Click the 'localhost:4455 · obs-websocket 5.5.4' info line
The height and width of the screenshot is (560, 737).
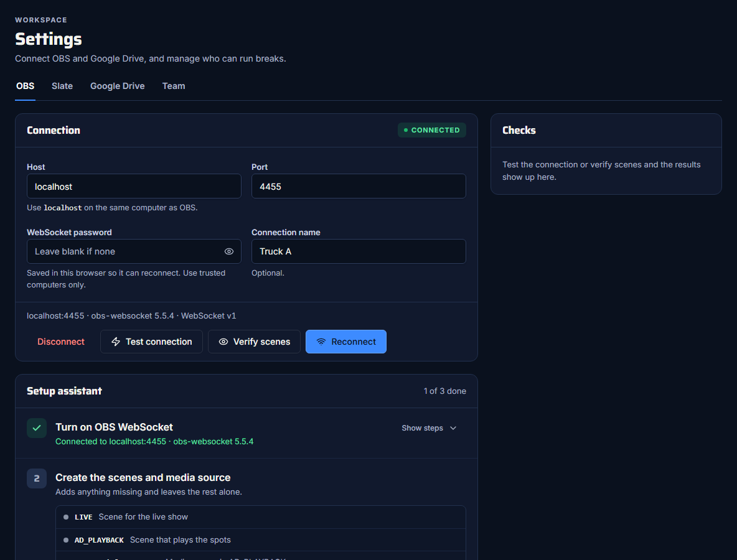(131, 315)
